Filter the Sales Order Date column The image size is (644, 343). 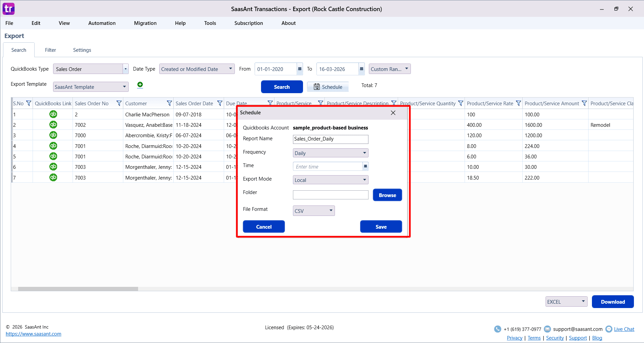[220, 103]
